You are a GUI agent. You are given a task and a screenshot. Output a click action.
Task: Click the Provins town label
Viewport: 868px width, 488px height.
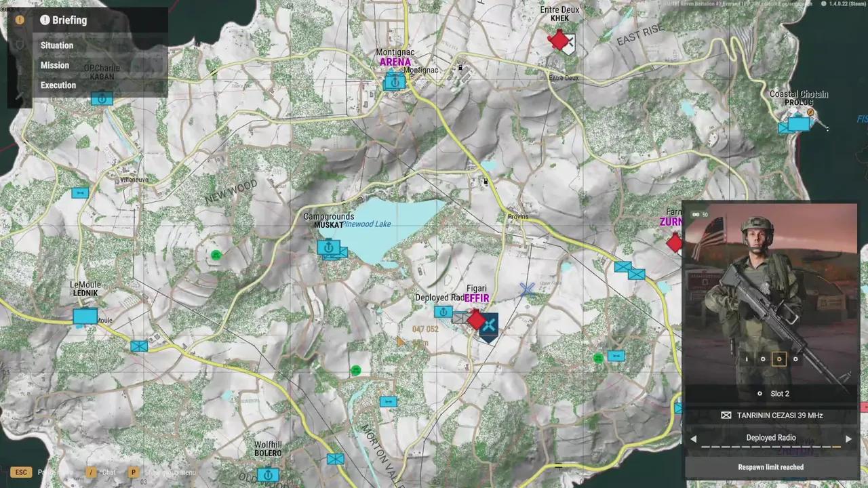click(517, 217)
